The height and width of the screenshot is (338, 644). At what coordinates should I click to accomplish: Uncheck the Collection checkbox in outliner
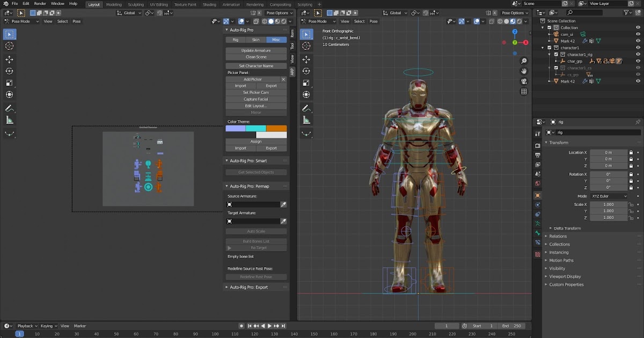[x=550, y=27]
